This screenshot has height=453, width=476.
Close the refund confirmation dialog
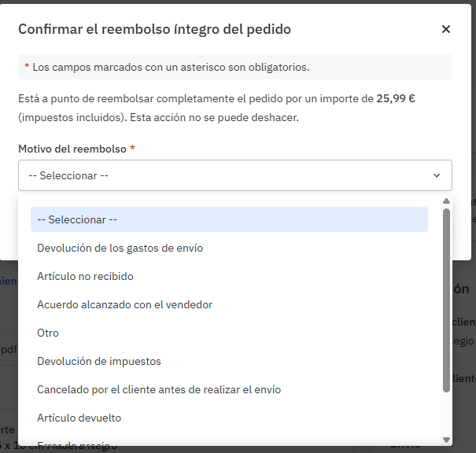446,29
